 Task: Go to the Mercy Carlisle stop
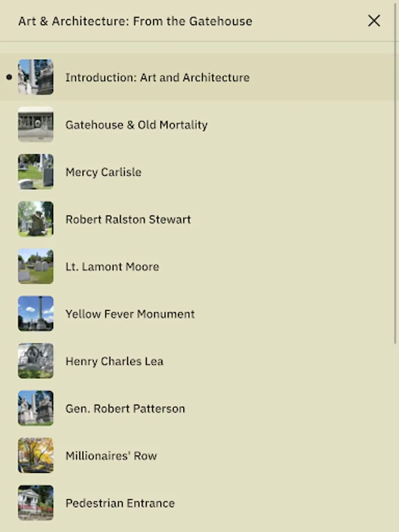point(197,171)
